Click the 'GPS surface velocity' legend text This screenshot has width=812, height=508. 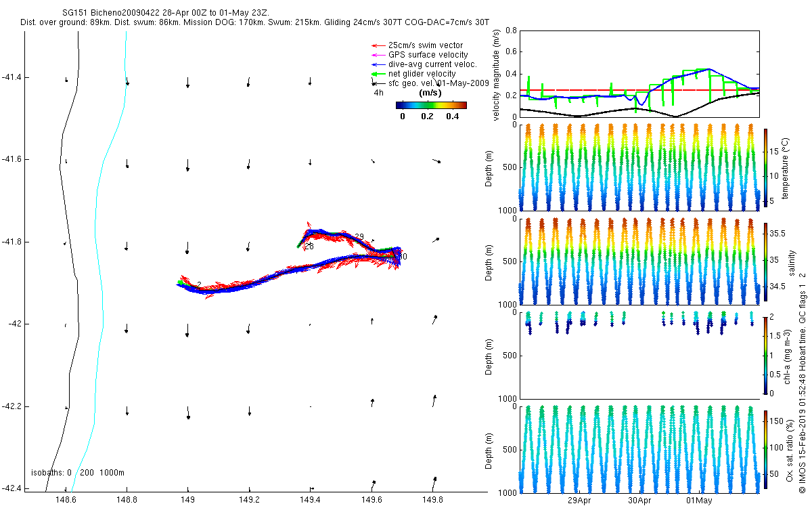pyautogui.click(x=428, y=54)
